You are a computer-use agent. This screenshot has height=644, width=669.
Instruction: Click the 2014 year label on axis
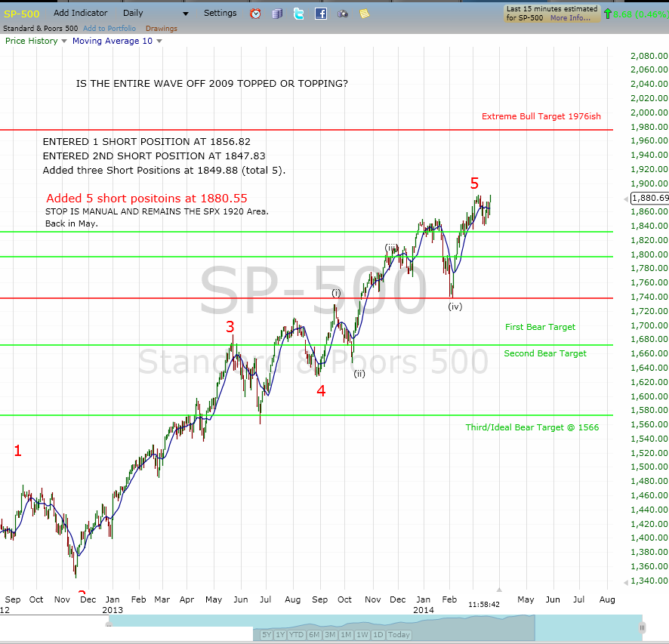tap(424, 610)
